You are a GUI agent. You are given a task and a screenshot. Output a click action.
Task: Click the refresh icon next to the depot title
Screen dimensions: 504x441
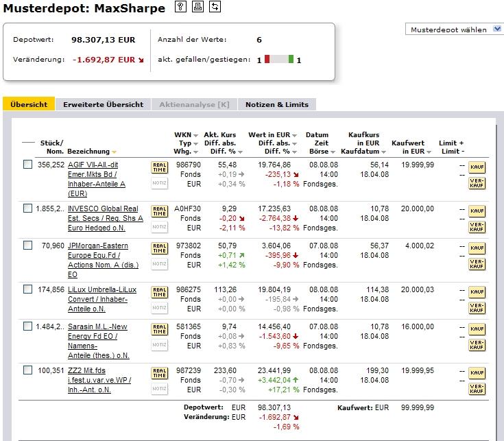[215, 8]
